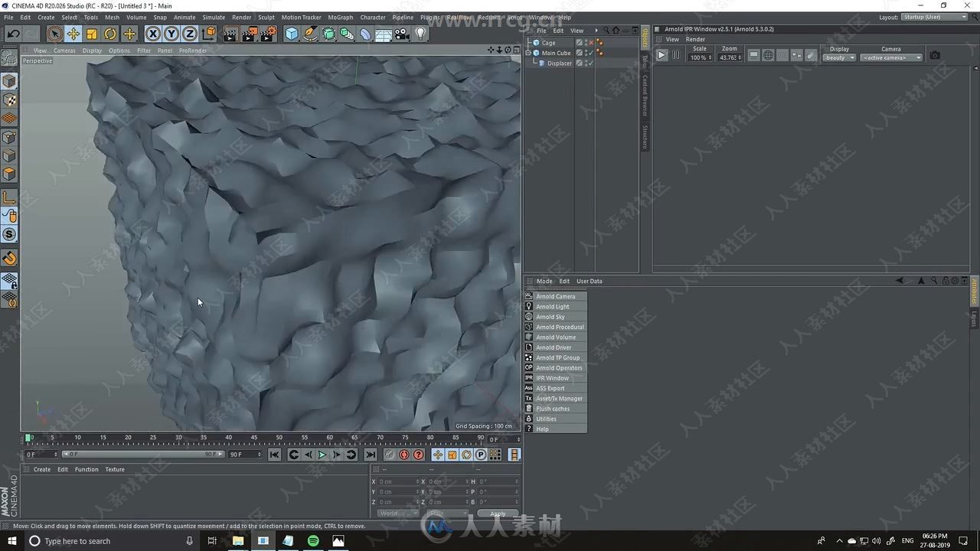Choose Arnold Light from menu
This screenshot has height=551, width=980.
pos(556,306)
